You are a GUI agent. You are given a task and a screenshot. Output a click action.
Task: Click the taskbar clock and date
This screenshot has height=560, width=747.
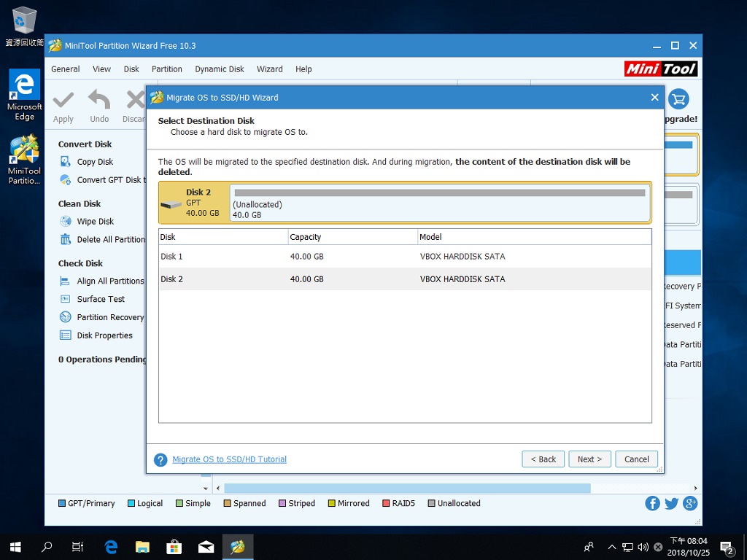coord(689,547)
